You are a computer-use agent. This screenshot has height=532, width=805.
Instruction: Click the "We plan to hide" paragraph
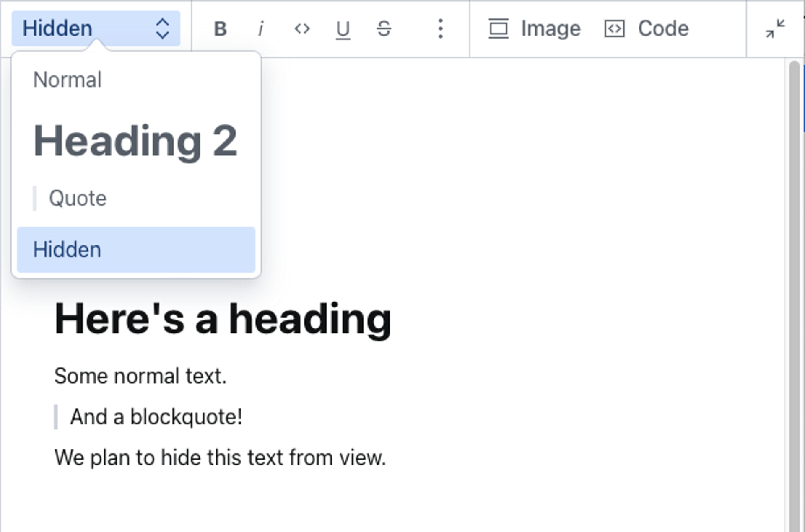click(x=220, y=457)
